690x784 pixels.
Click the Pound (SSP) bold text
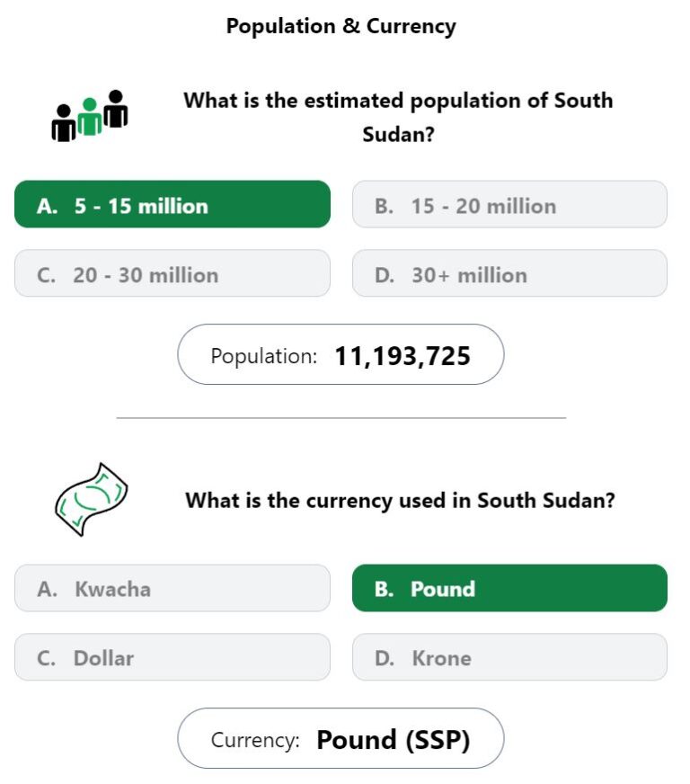point(394,740)
